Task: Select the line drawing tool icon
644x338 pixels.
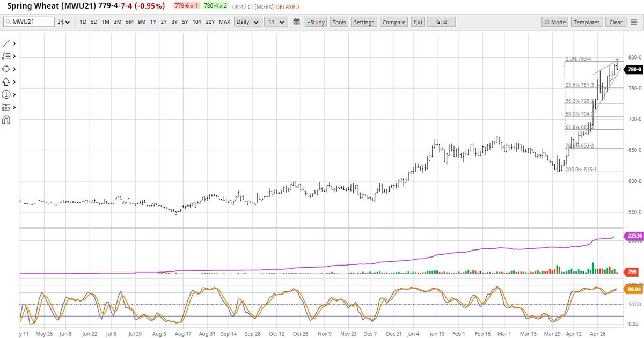Action: coord(6,43)
